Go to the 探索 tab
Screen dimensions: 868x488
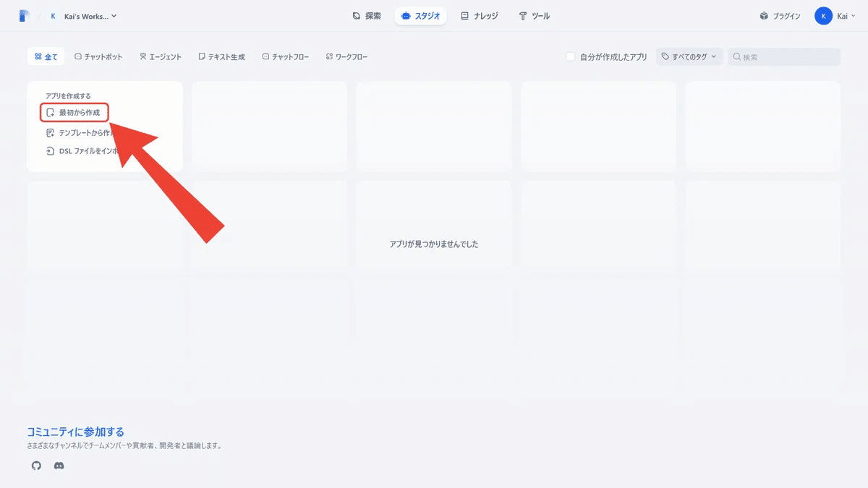coord(367,16)
